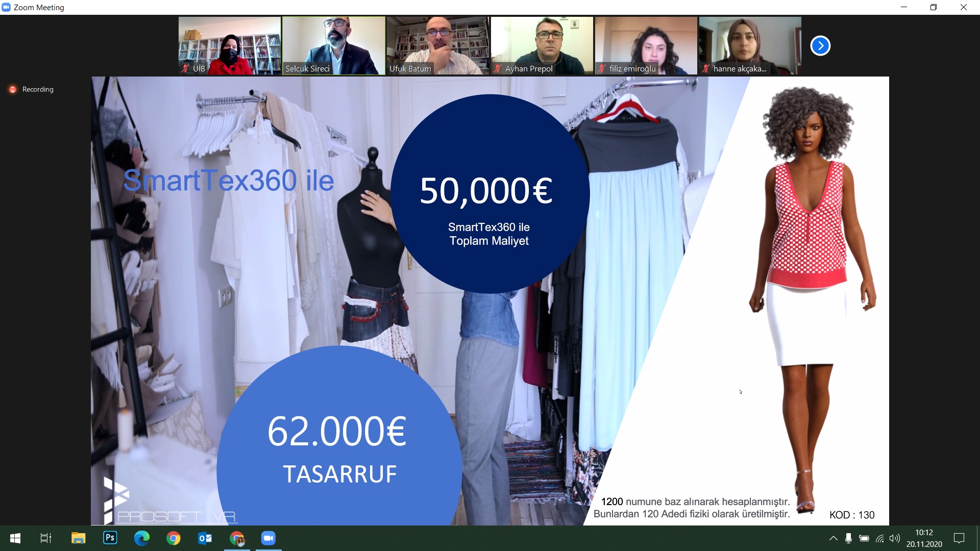Select hanne akçaka video thumbnail

(x=750, y=46)
